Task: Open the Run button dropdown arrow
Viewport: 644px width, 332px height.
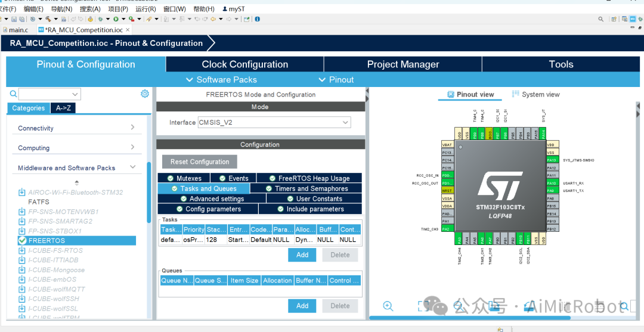Action: 122,19
